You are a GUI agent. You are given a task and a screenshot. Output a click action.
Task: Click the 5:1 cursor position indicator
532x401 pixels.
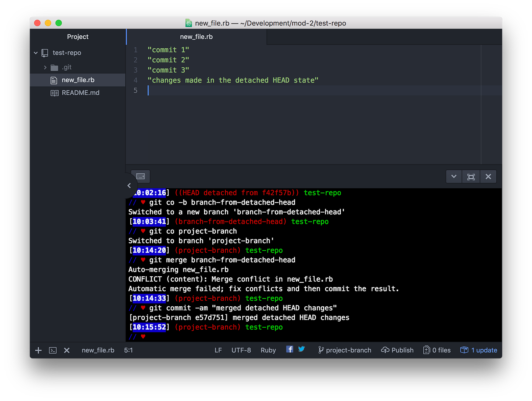tap(128, 350)
